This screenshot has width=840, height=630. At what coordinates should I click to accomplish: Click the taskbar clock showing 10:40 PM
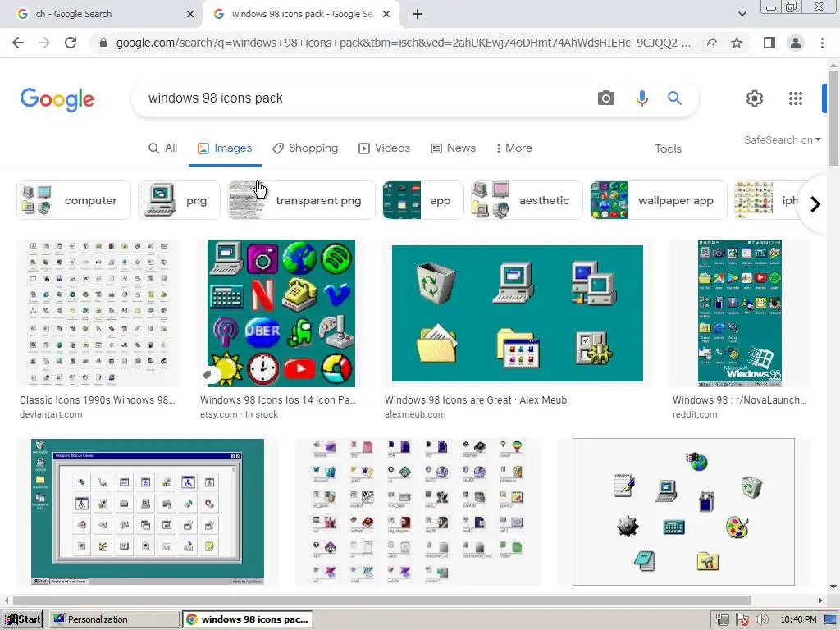[x=798, y=620]
